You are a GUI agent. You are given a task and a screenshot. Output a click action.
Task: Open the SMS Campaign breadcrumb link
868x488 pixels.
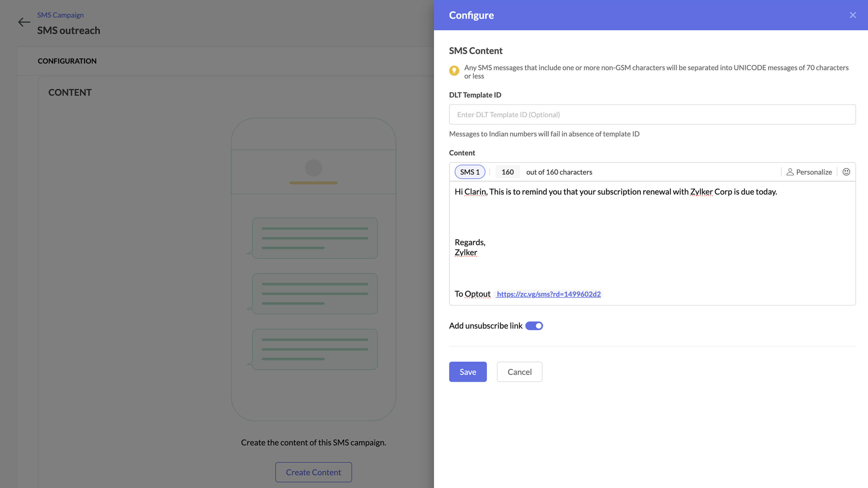click(x=60, y=15)
